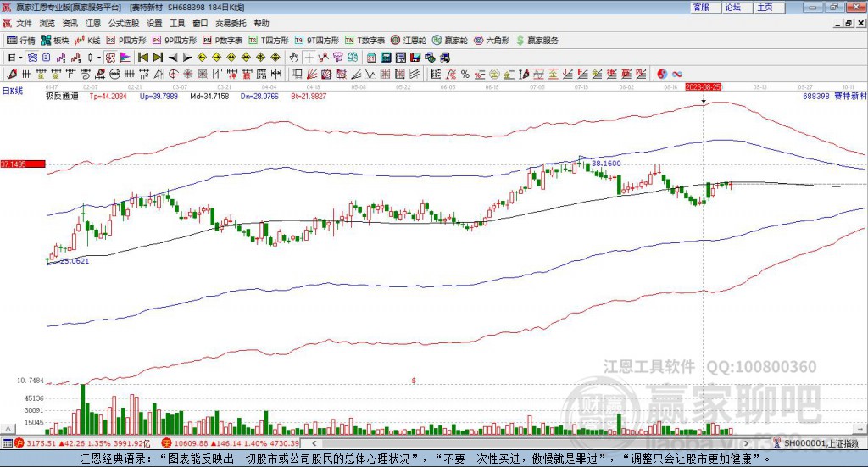Open 赢家服务 with dollar icon
The width and height of the screenshot is (868, 467).
[537, 41]
